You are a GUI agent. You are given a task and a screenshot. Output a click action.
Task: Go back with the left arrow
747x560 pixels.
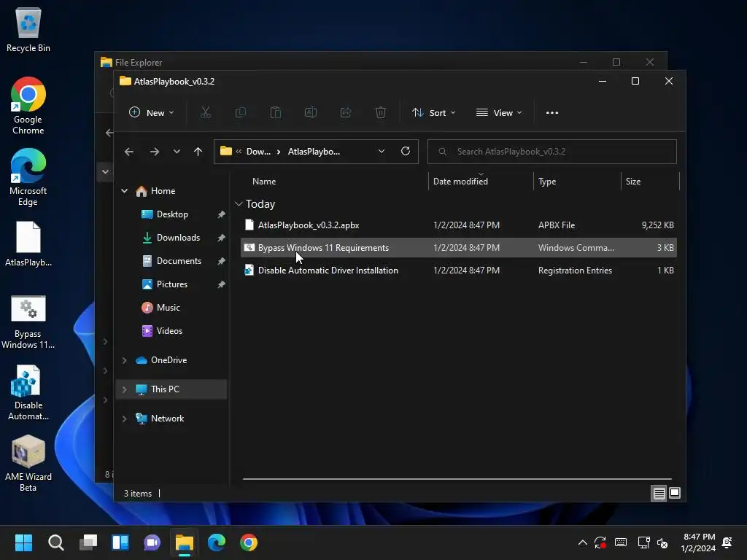coord(128,152)
